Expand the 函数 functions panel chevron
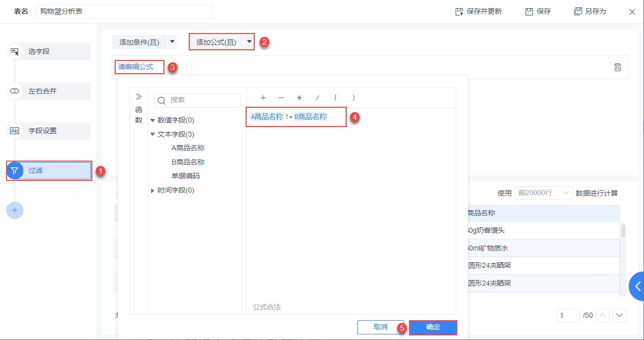The width and height of the screenshot is (644, 340). pyautogui.click(x=139, y=96)
